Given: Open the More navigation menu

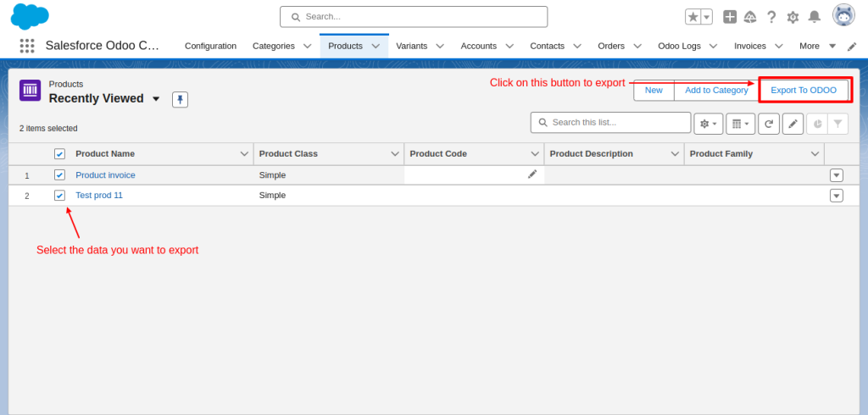Looking at the screenshot, I should [x=818, y=46].
